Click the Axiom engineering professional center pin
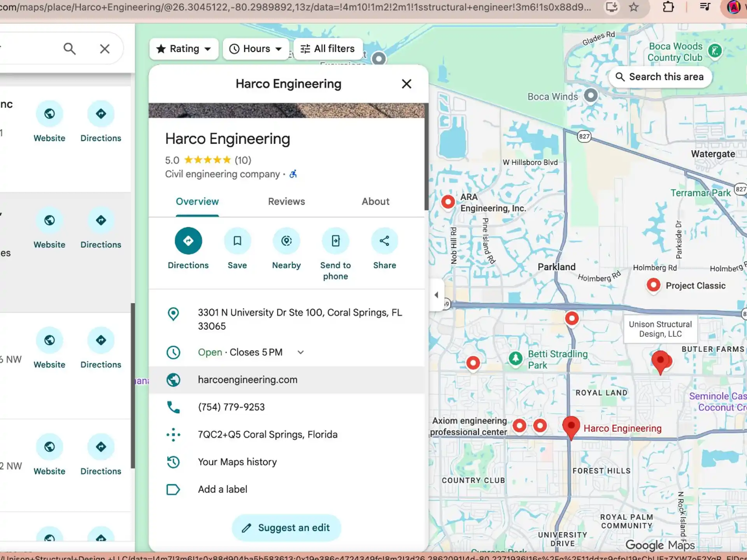This screenshot has height=560, width=747. click(519, 425)
